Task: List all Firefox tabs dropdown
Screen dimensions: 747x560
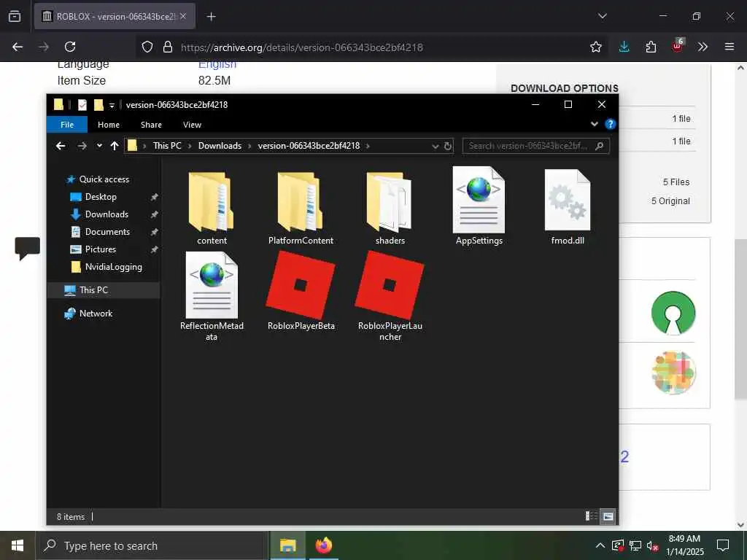Action: [602, 16]
